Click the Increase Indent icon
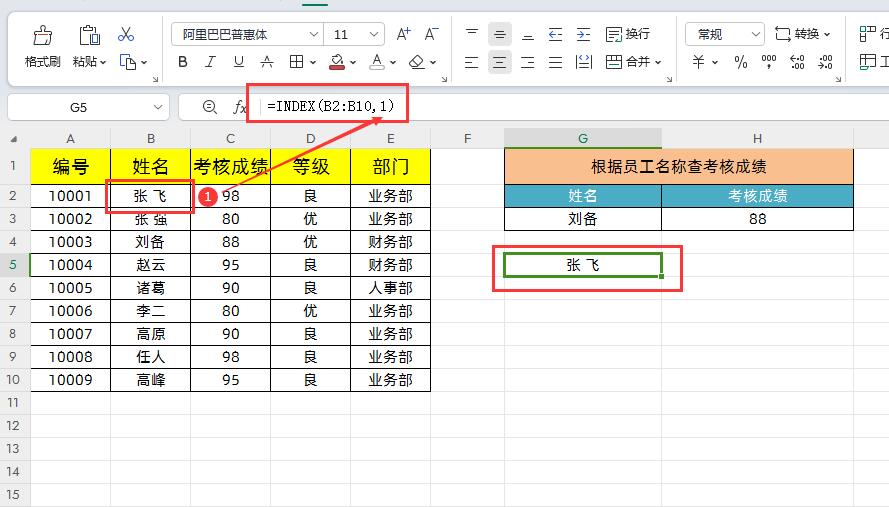This screenshot has height=507, width=889. [x=583, y=35]
